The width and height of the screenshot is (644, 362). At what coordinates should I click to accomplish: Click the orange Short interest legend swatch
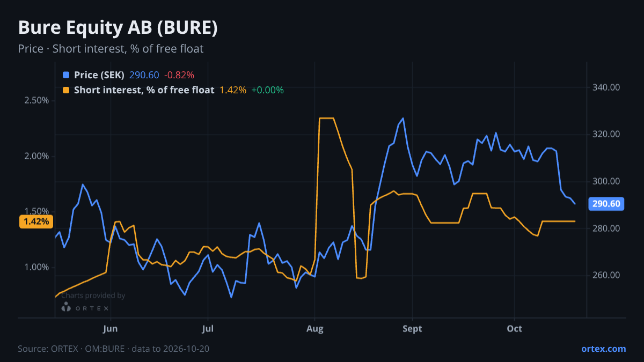66,90
